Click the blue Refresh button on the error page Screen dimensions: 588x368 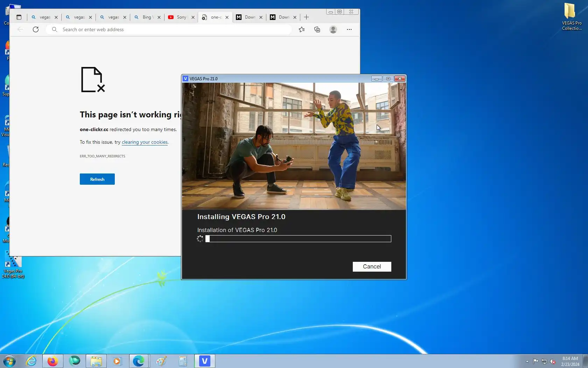(97, 179)
